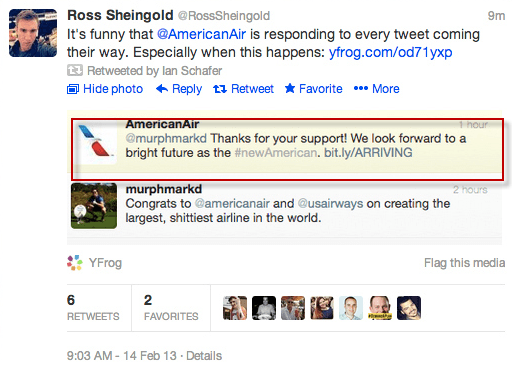This screenshot has width=512, height=372.
Task: Click the @RossSheingold handle
Action: [224, 16]
